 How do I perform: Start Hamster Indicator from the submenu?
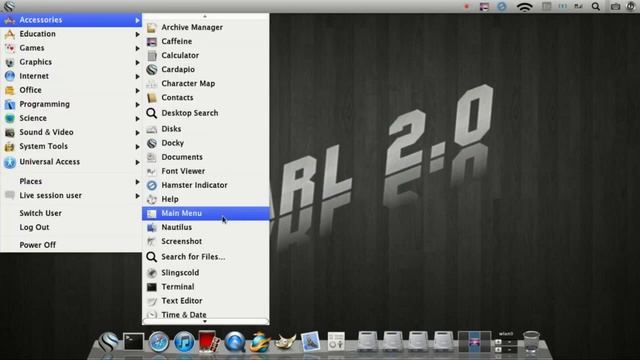click(x=205, y=185)
